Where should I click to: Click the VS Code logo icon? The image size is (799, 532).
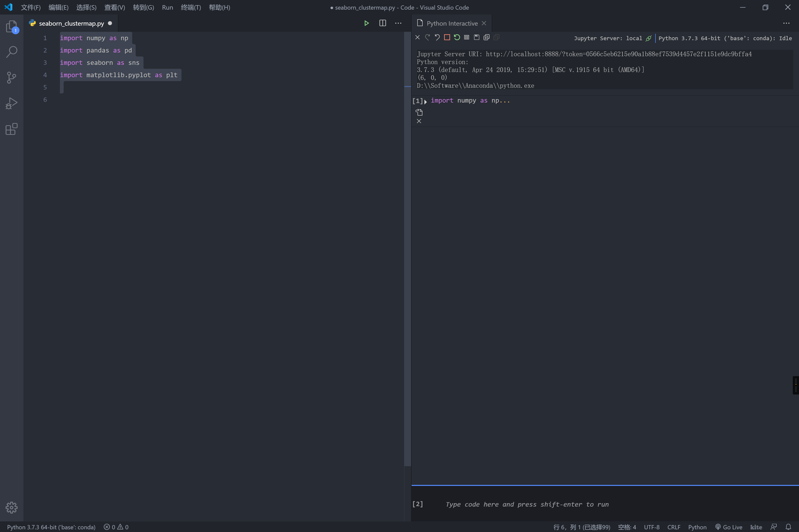pos(8,7)
